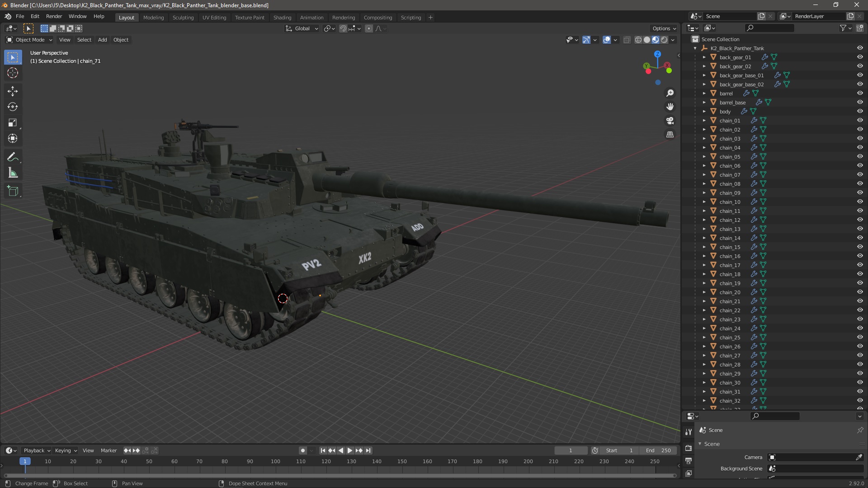The image size is (868, 488).
Task: Click frame 100 on the timeline ruler
Action: (x=275, y=461)
